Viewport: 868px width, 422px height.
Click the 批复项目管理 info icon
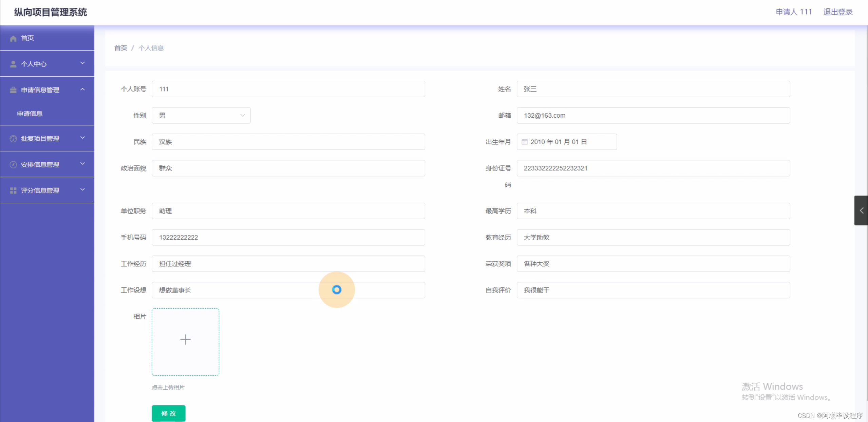point(13,138)
